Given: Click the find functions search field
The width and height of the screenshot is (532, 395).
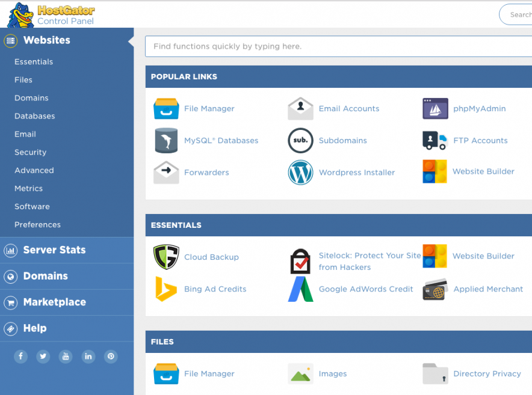Looking at the screenshot, I should [337, 46].
